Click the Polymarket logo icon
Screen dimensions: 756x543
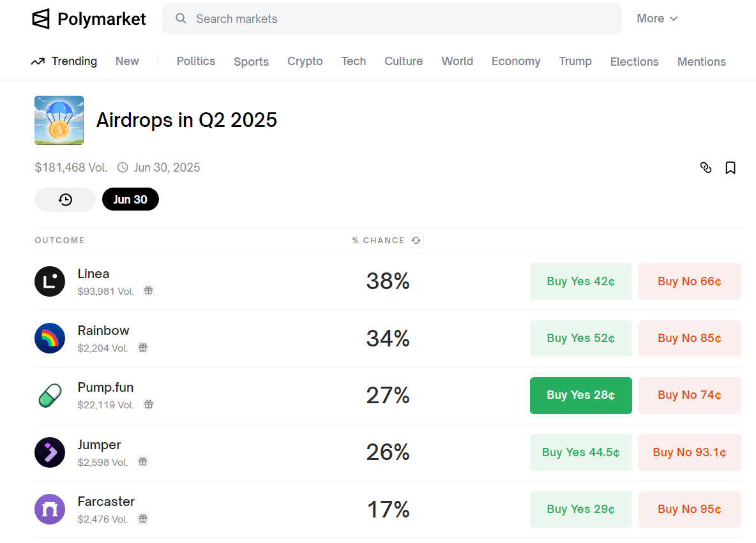click(41, 19)
